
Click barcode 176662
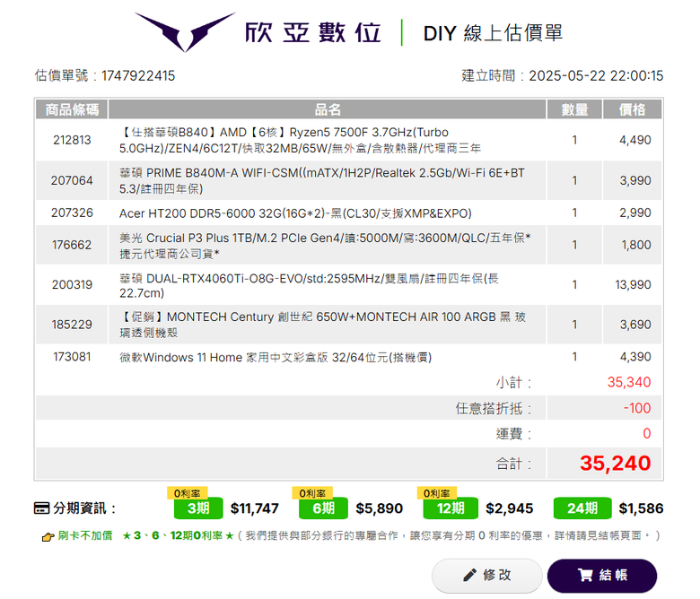72,245
